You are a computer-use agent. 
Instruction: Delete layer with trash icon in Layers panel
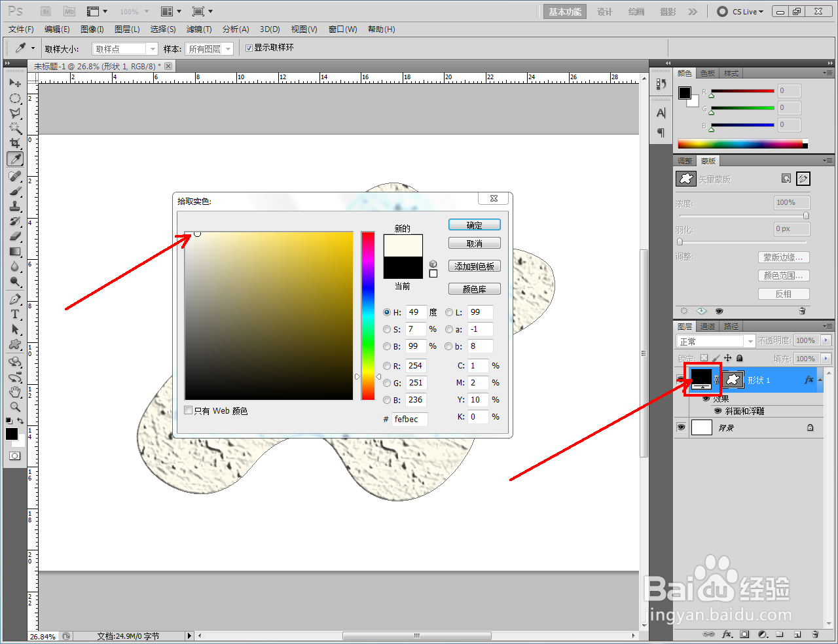(815, 634)
